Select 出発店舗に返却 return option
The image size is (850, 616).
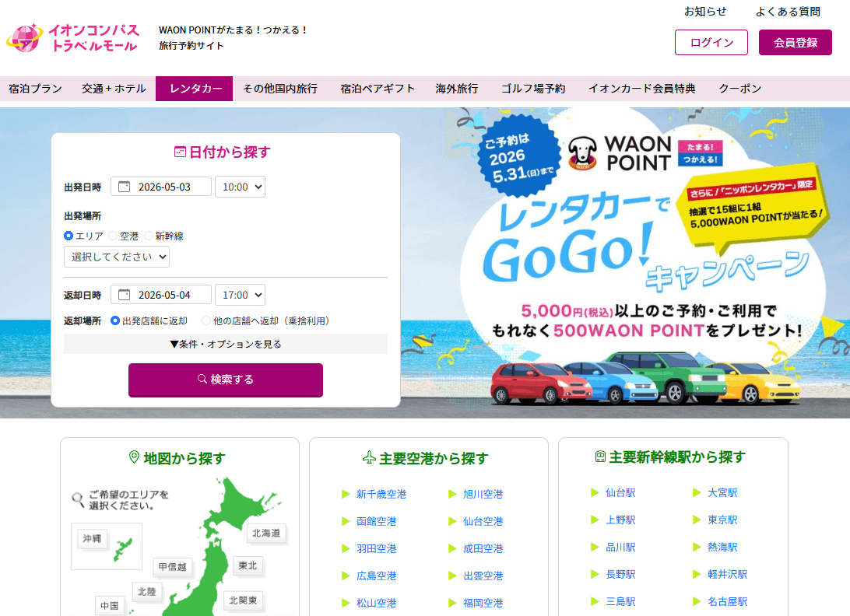[x=115, y=320]
